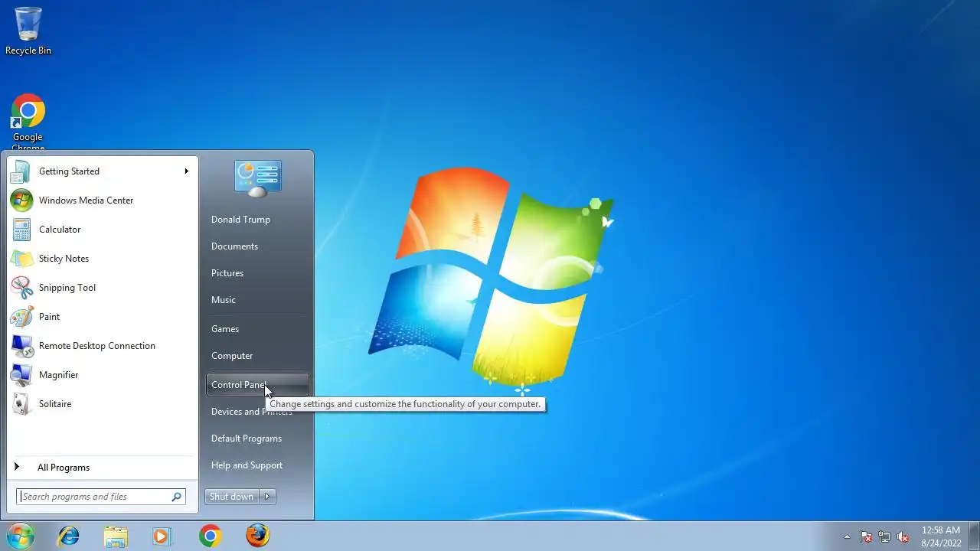Launch Windows Media Center from its icon
Image resolution: width=980 pixels, height=551 pixels.
pos(21,201)
